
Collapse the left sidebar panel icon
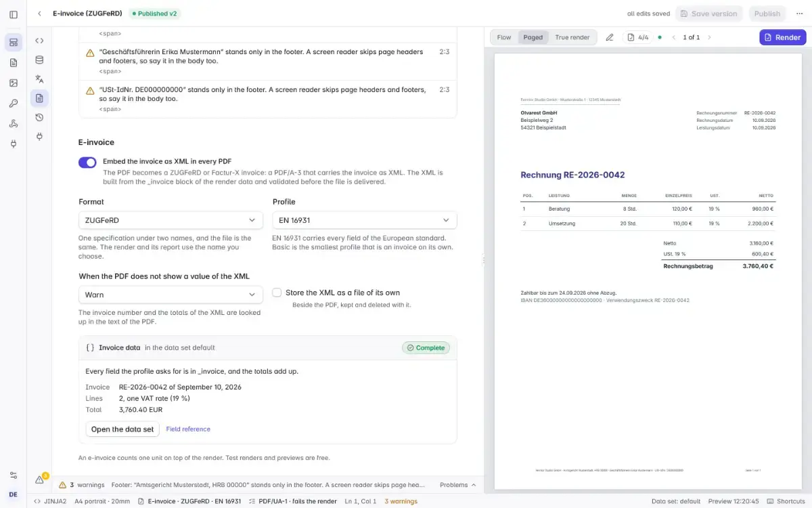click(x=14, y=14)
